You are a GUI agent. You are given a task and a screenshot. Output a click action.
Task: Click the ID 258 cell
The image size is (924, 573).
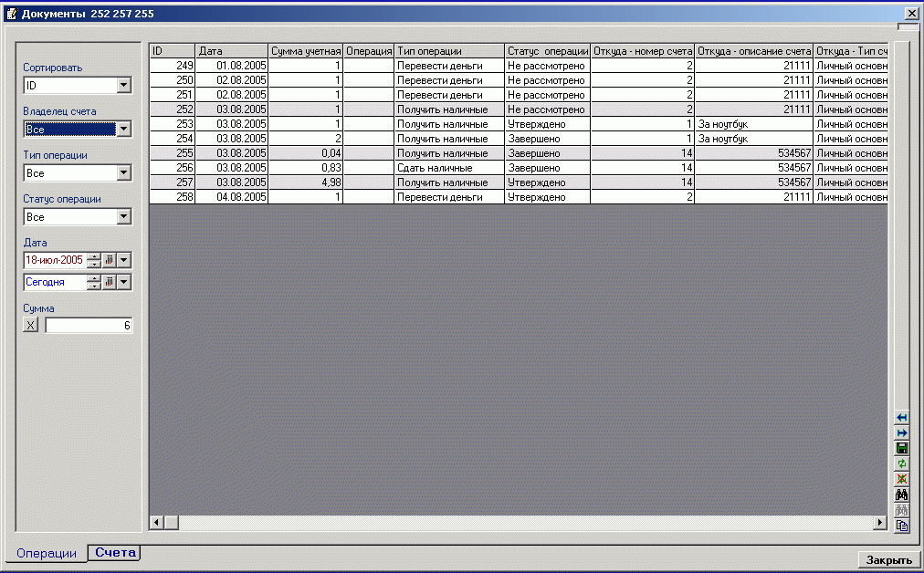click(x=172, y=197)
